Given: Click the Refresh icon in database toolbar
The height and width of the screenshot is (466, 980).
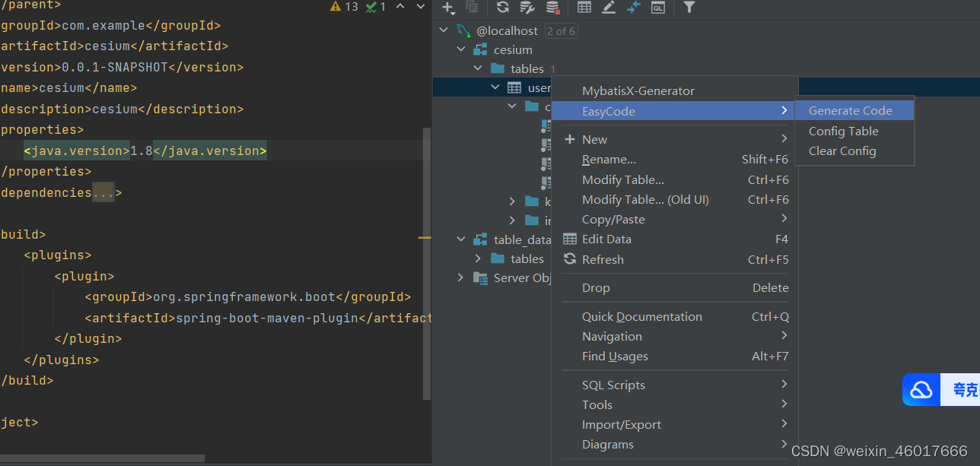Looking at the screenshot, I should point(503,7).
